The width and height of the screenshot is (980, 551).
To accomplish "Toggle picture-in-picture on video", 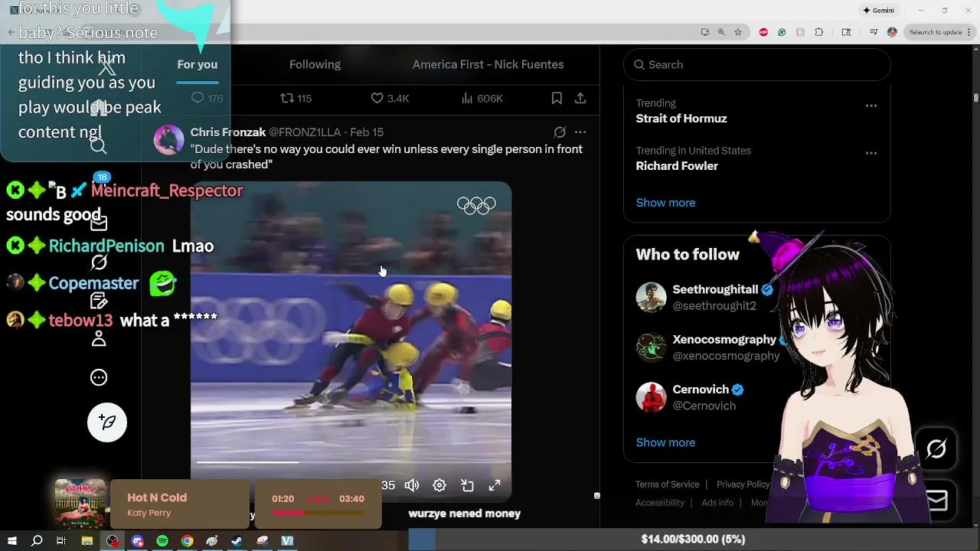I will (x=467, y=485).
